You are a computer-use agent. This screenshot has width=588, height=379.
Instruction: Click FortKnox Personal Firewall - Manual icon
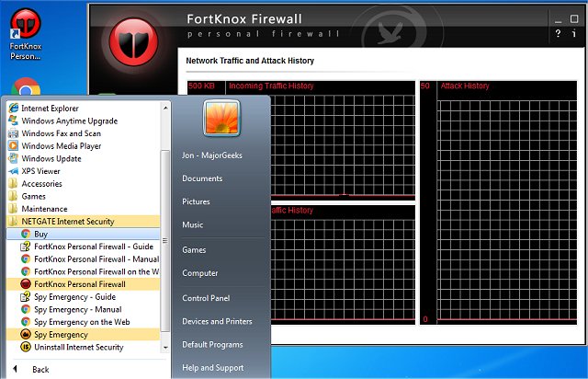pyautogui.click(x=26, y=258)
